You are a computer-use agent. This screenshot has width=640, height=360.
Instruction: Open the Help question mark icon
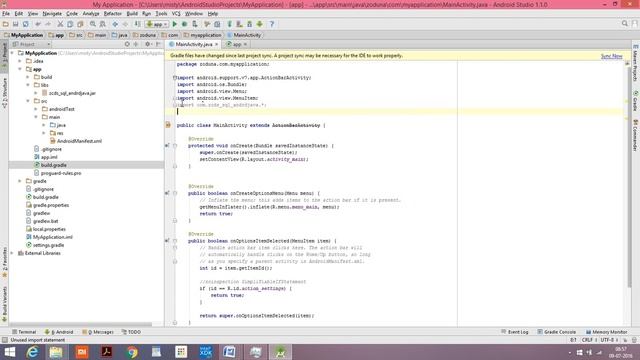272,24
